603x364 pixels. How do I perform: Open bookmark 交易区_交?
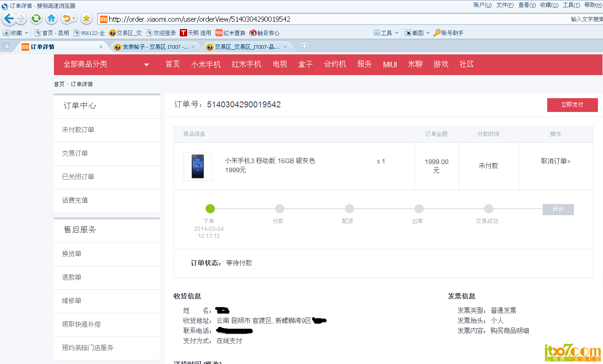pos(125,33)
